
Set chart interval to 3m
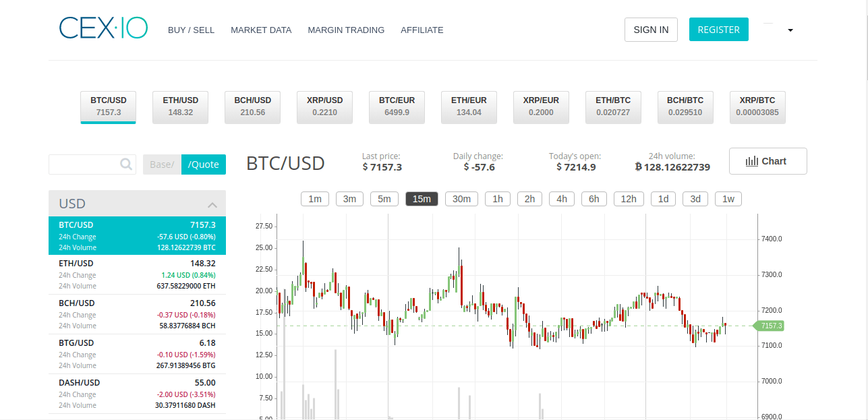(349, 199)
